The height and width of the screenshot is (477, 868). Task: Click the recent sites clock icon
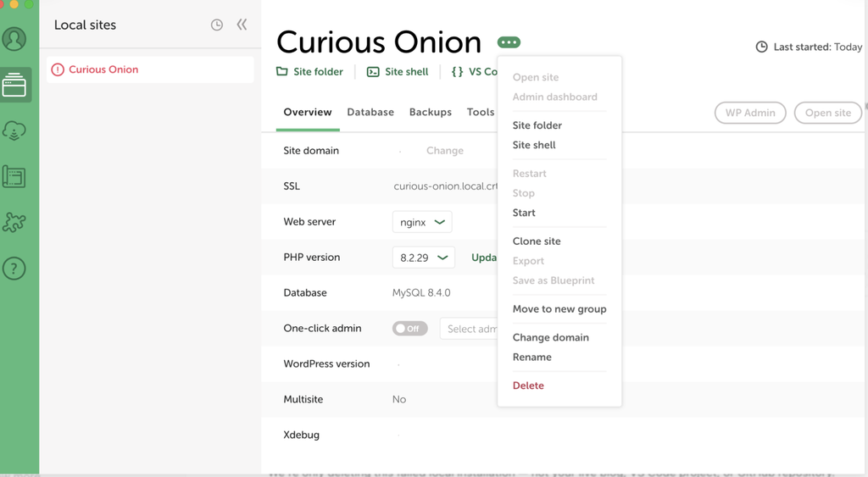[x=217, y=25]
